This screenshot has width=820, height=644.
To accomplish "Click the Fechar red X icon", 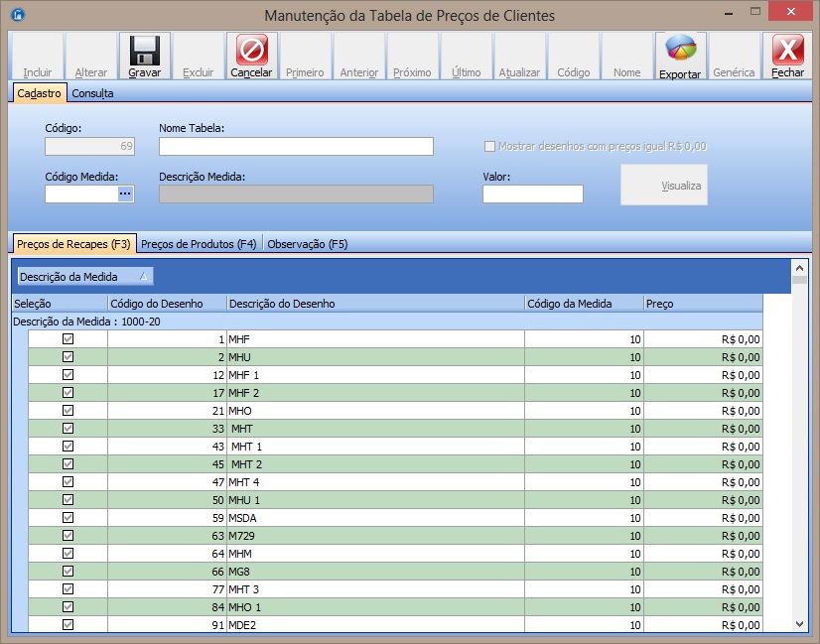I will (x=787, y=51).
